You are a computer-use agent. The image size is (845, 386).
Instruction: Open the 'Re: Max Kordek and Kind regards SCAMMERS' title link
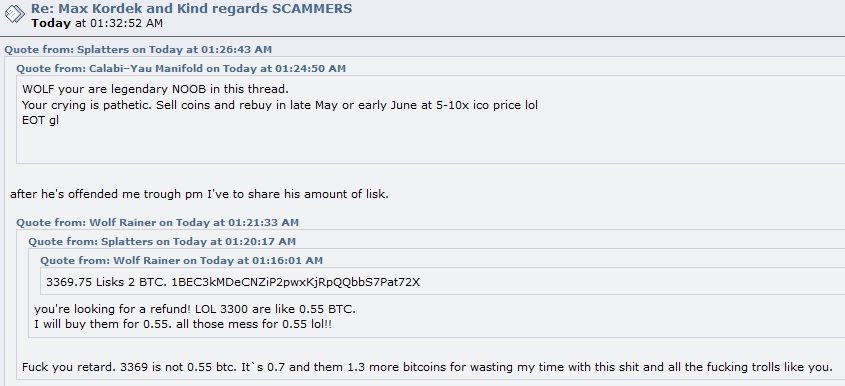(191, 9)
